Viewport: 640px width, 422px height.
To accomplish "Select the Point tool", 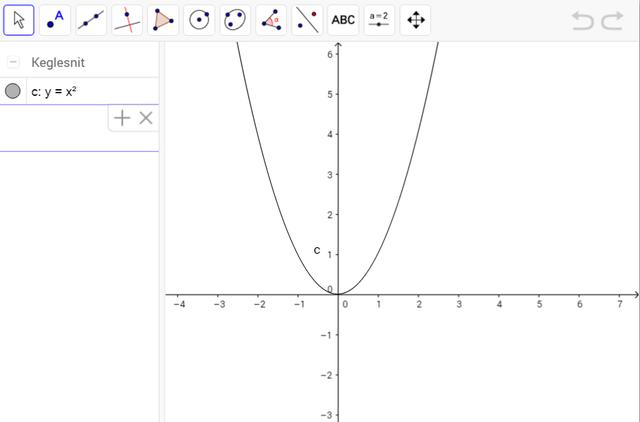I will coord(55,20).
